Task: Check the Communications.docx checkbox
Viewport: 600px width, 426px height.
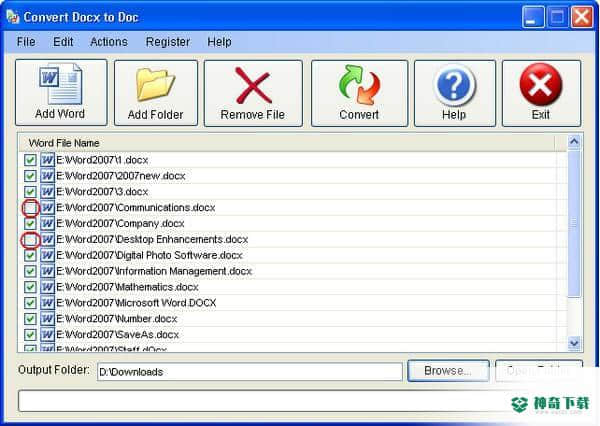Action: pyautogui.click(x=30, y=208)
